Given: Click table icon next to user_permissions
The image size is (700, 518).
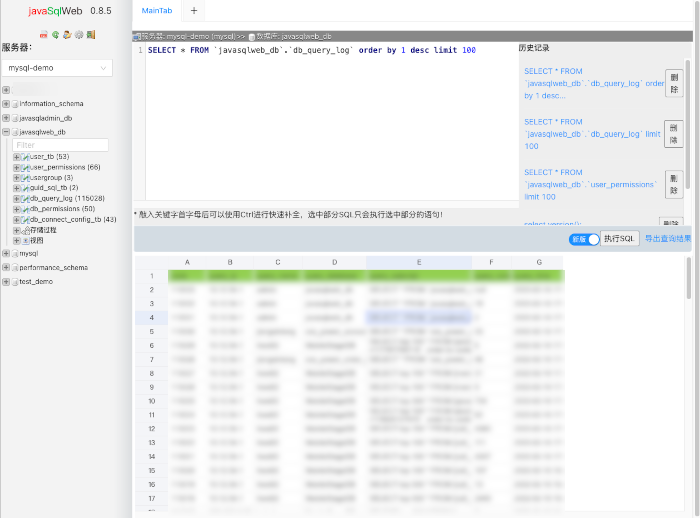Looking at the screenshot, I should click(26, 167).
